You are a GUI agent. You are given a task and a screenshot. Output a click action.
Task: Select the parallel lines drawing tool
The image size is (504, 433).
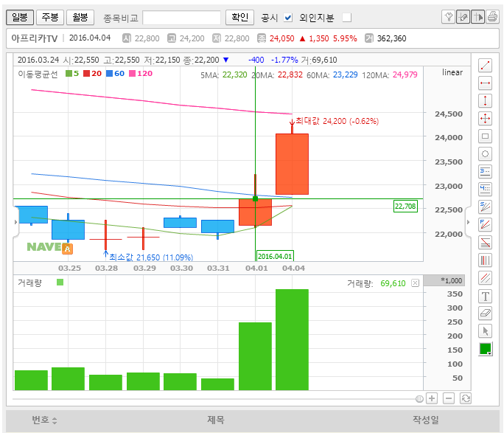click(x=485, y=277)
